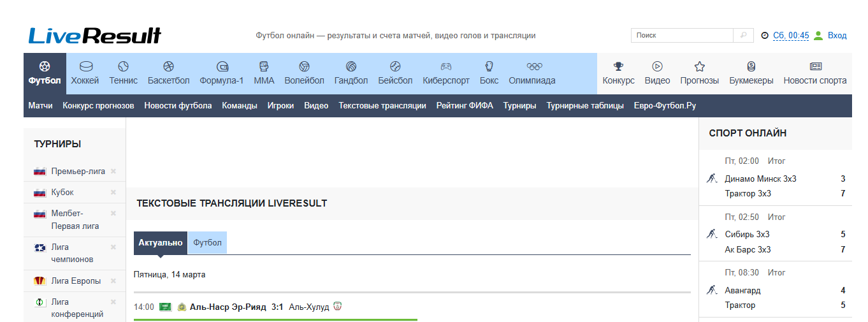Open Лига Европы tournament link
The height and width of the screenshot is (322, 868).
76,281
